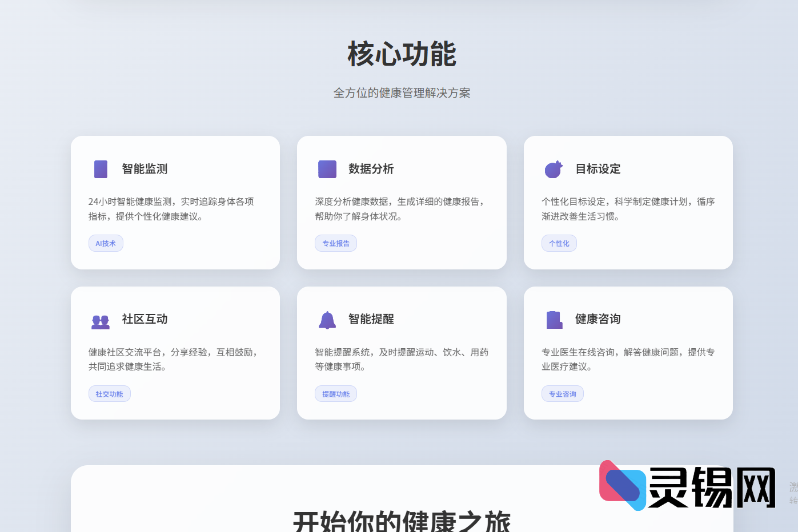Select the 个性化 tag
The image size is (798, 532).
click(559, 243)
